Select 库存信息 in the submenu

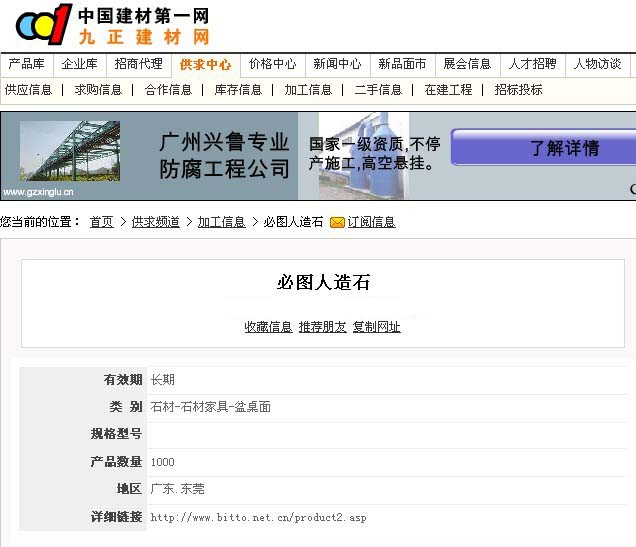point(238,90)
